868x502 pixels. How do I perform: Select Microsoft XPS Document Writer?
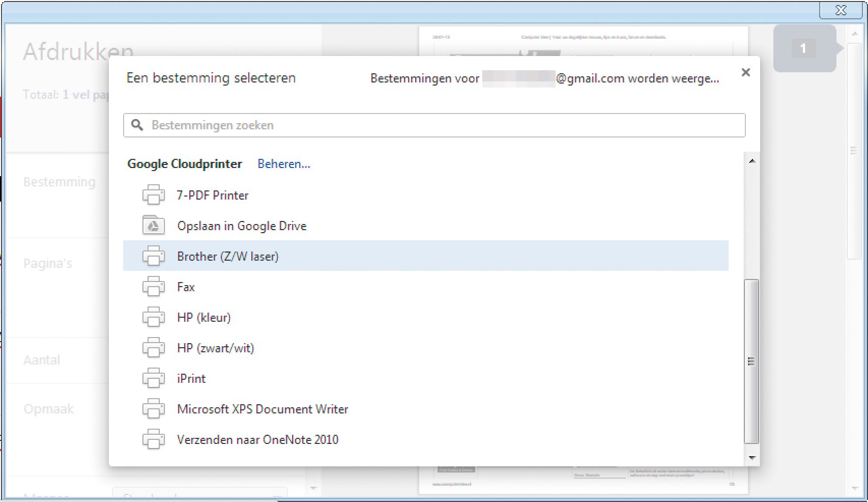(x=426, y=409)
